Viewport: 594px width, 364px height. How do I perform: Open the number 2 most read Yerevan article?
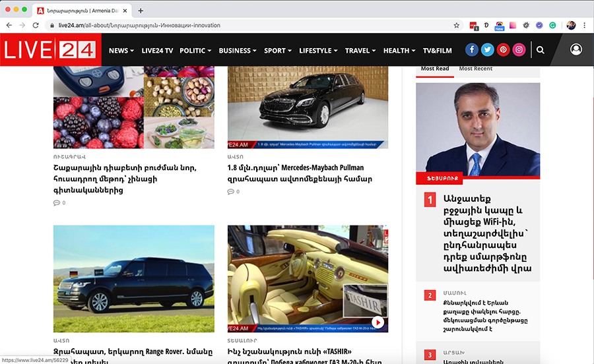click(485, 316)
